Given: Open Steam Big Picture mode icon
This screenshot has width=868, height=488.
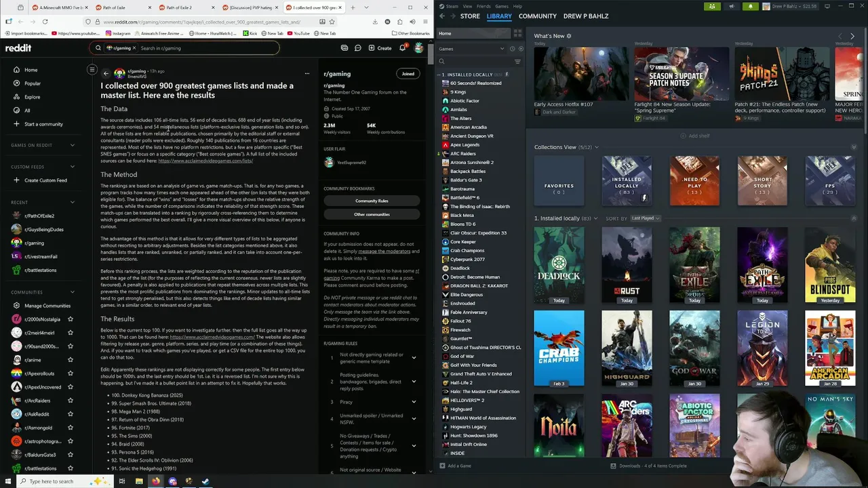Looking at the screenshot, I should [827, 6].
